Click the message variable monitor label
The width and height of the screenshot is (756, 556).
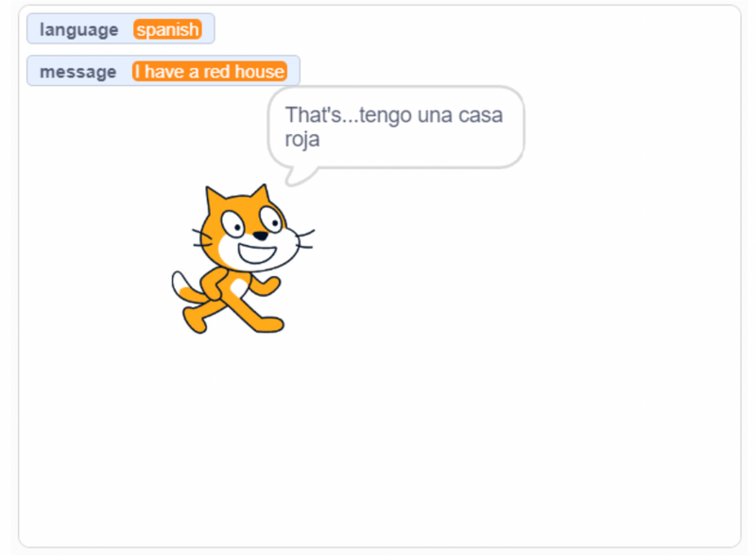tap(78, 72)
